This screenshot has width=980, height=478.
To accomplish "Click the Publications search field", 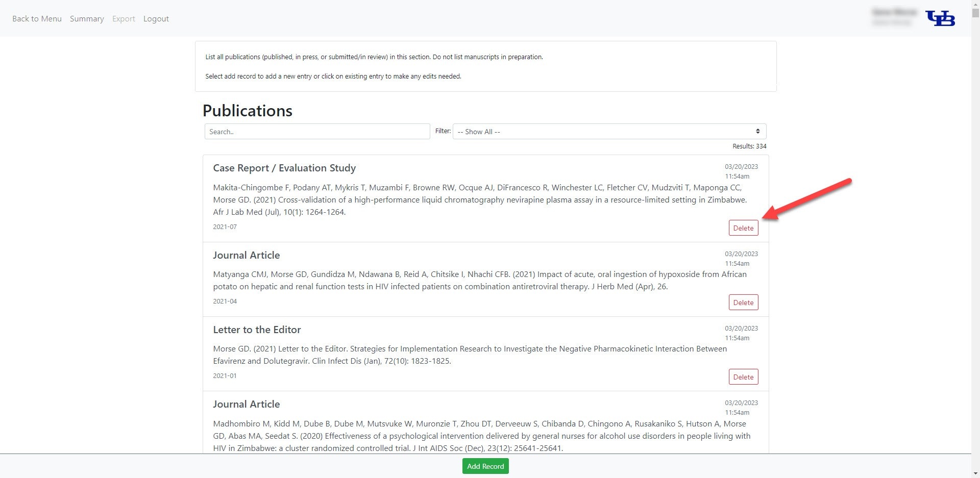I will coord(317,132).
